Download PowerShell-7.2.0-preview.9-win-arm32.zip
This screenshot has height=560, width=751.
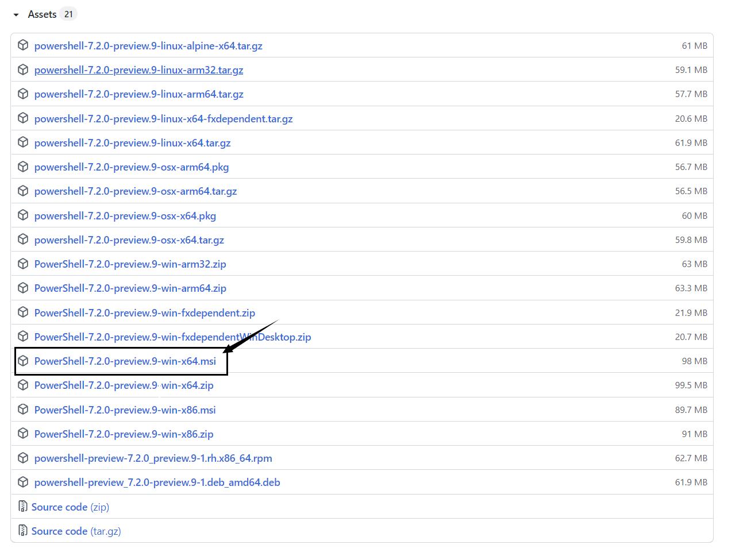point(130,264)
